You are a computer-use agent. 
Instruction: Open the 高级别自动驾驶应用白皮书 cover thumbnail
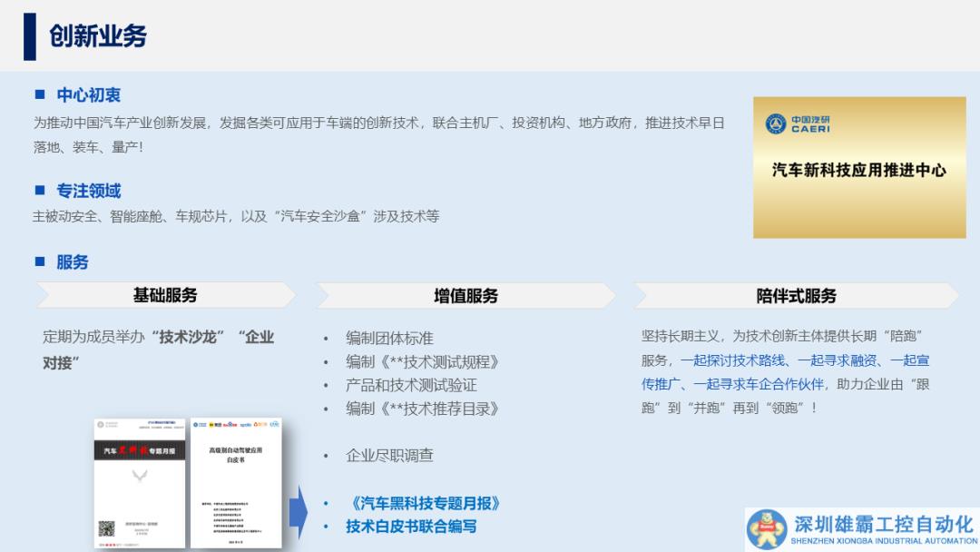tap(236, 482)
